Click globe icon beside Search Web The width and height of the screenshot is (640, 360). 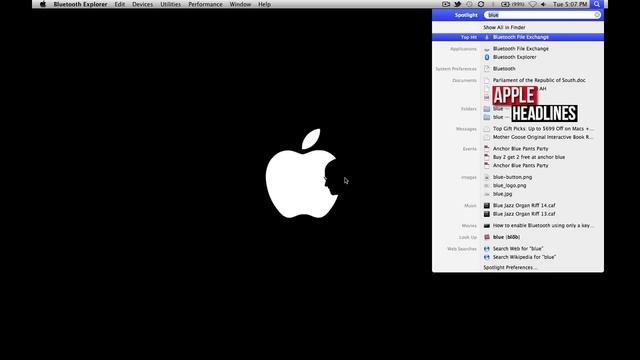point(487,249)
